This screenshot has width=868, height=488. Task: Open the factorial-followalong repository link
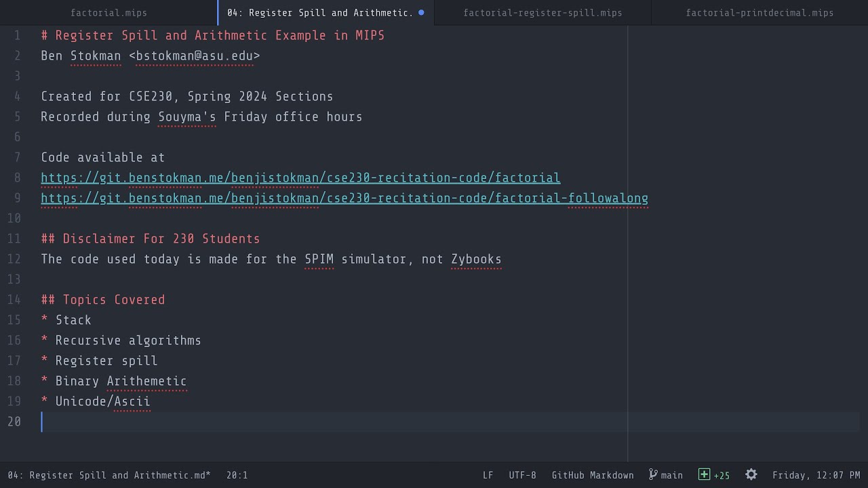point(344,198)
